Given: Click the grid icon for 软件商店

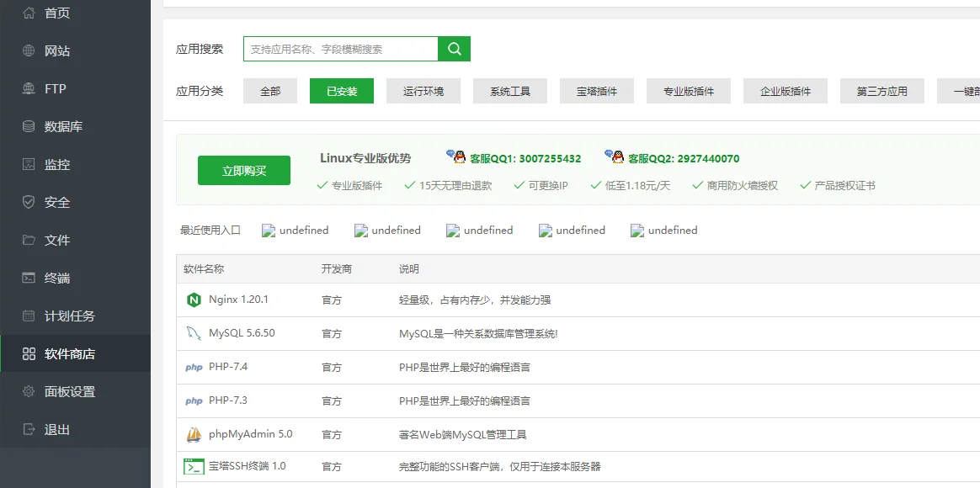Looking at the screenshot, I should coord(29,354).
